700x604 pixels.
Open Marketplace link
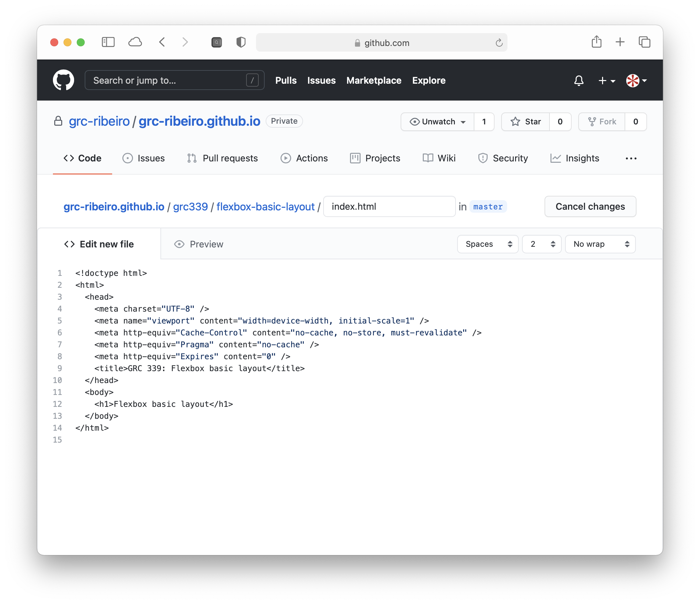click(373, 80)
